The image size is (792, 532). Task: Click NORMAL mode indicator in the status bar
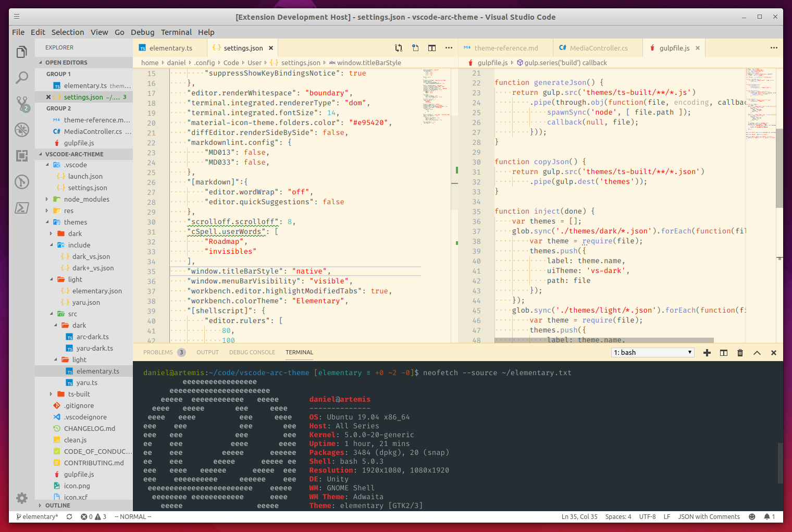tap(132, 516)
